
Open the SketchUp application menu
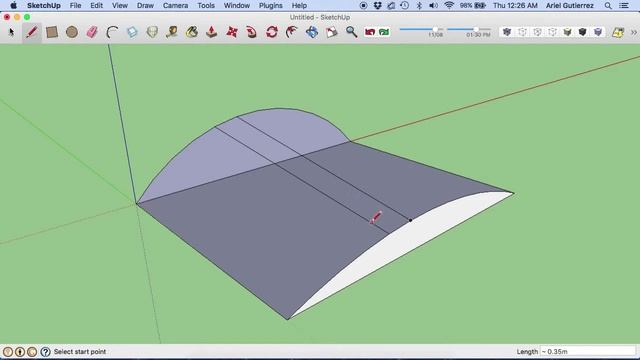point(44,6)
